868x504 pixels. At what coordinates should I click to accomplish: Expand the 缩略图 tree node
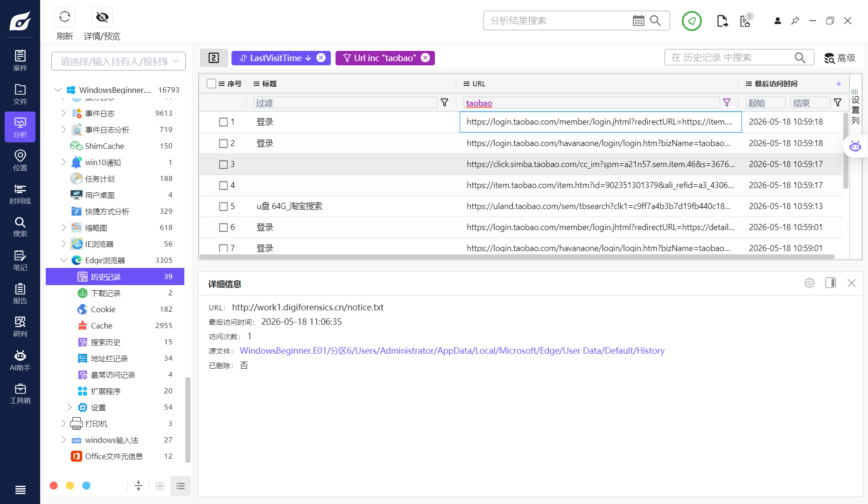point(63,227)
